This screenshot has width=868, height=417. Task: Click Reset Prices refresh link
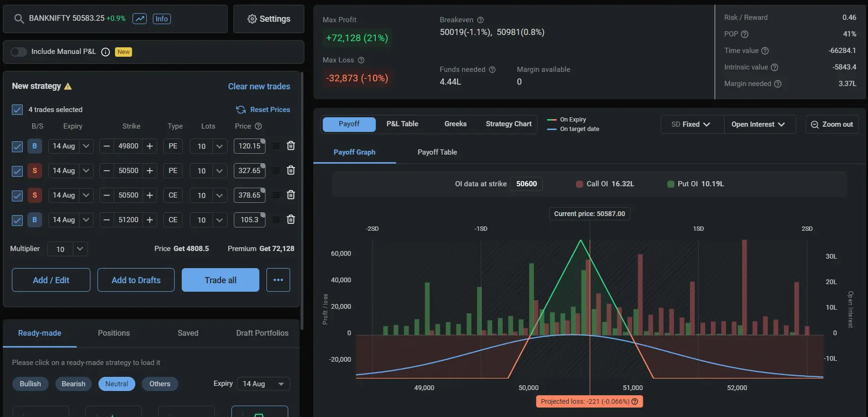(263, 110)
